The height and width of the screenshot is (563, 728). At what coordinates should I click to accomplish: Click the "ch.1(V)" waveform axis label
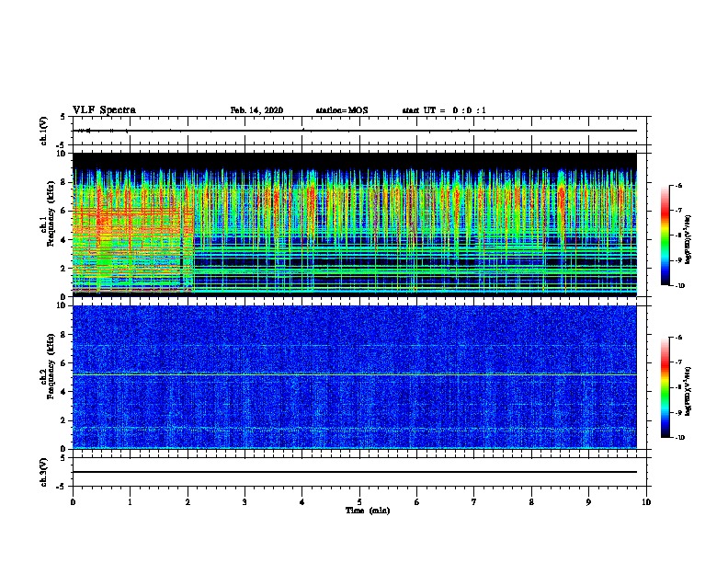click(x=44, y=131)
